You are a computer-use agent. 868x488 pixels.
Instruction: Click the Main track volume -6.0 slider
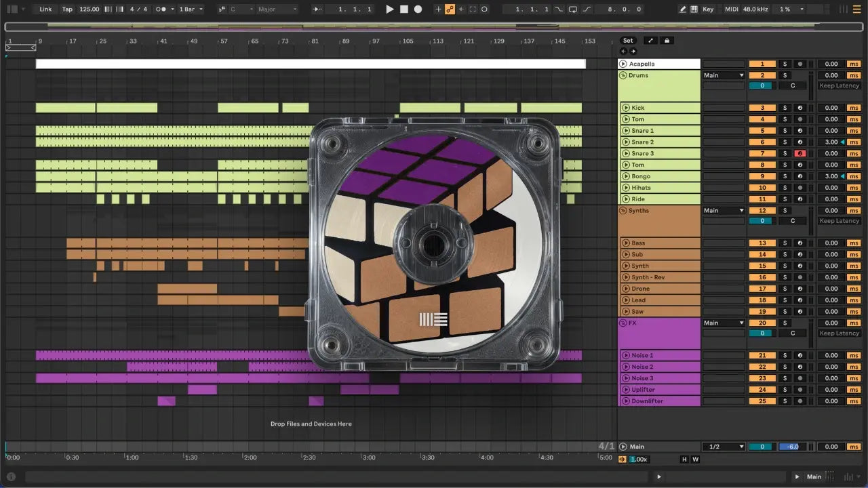792,447
